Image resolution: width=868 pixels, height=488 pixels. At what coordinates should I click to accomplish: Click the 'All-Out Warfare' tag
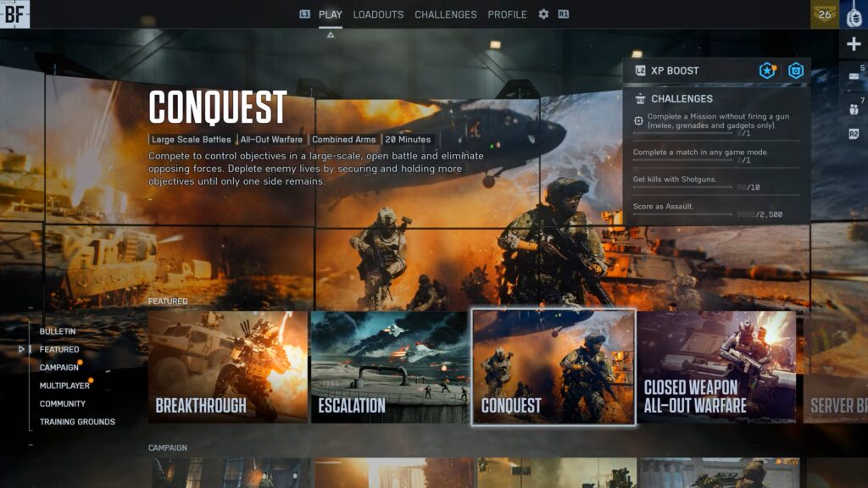pyautogui.click(x=271, y=140)
